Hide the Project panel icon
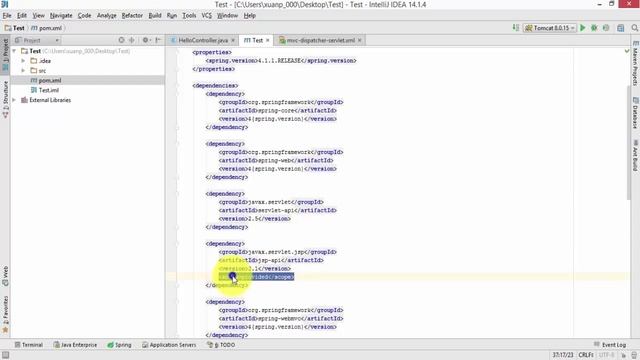Viewport: 640px width, 360px height. coord(158,40)
